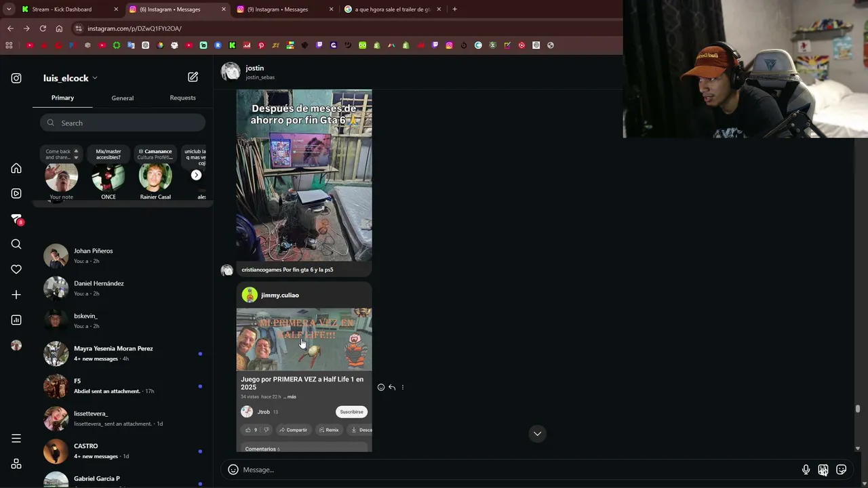
Task: Open the Half Life video thumbnail
Action: (304, 340)
